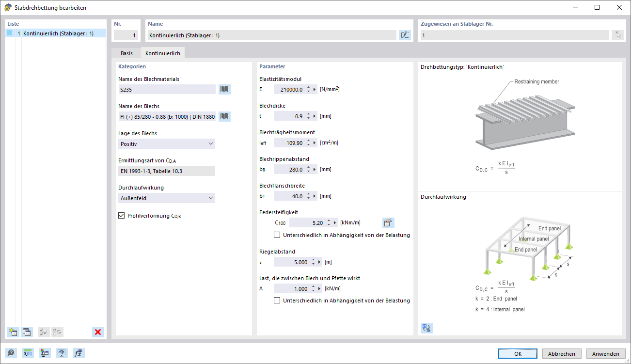Image resolution: width=631 pixels, height=364 pixels.
Task: Open options arrow beside Riegelabstand s value
Action: (319, 262)
